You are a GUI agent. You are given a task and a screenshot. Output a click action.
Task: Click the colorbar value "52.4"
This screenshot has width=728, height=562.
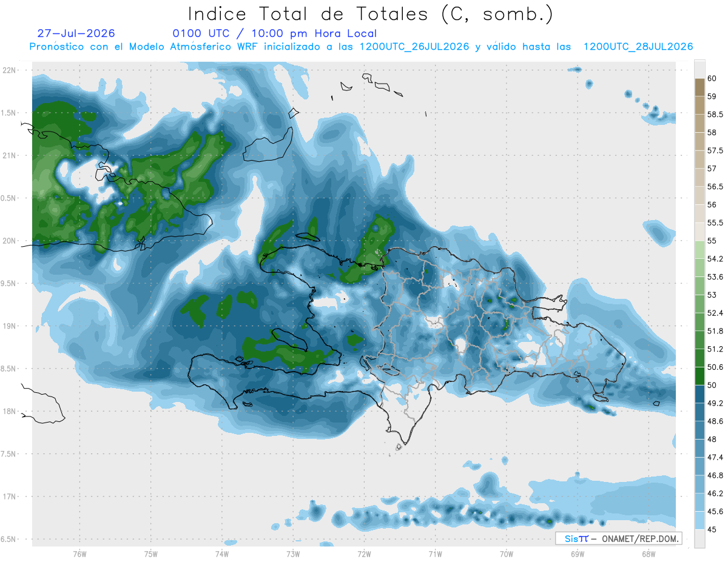715,313
